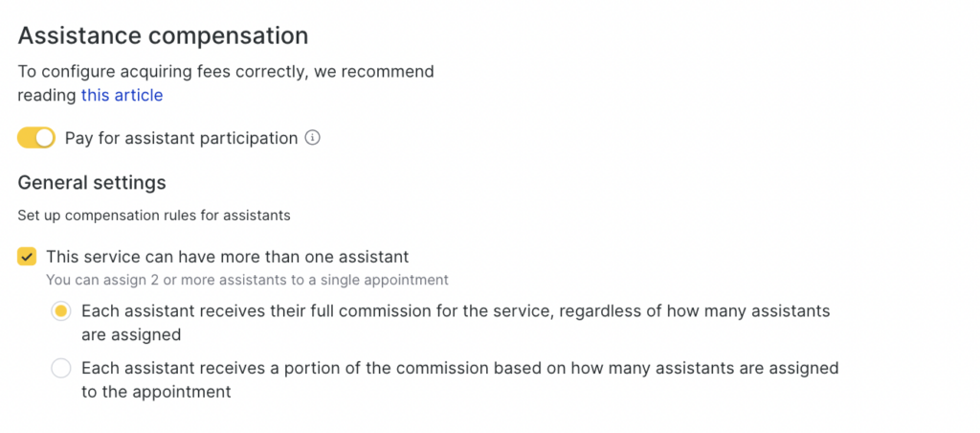Click the "Assistance compensation" heading
The image size is (980, 433).
click(163, 36)
